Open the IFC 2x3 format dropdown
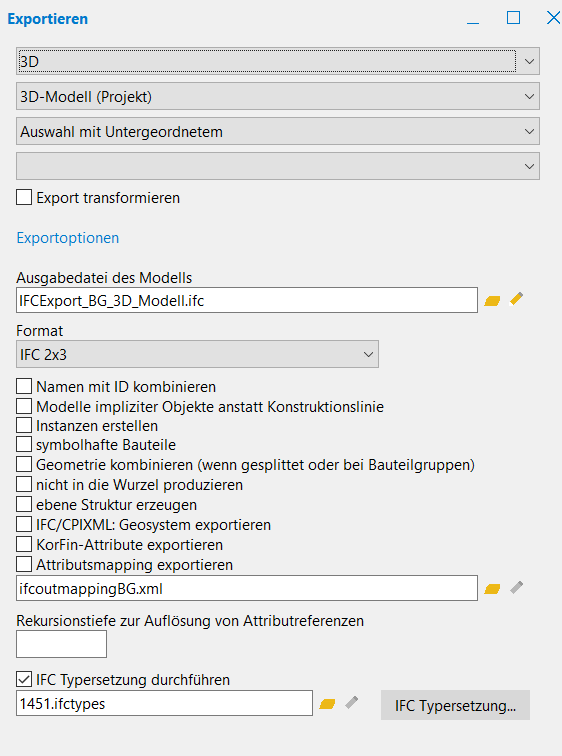562x756 pixels. point(197,354)
